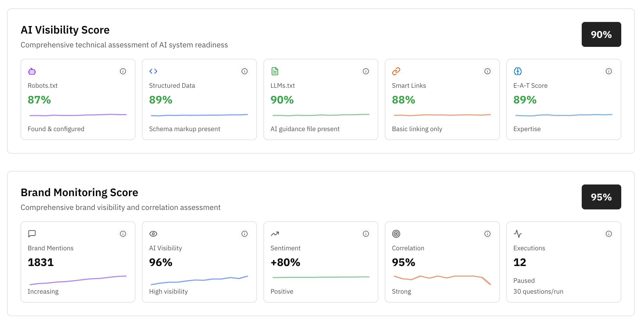Click the AI Visibility Score heading

click(65, 30)
